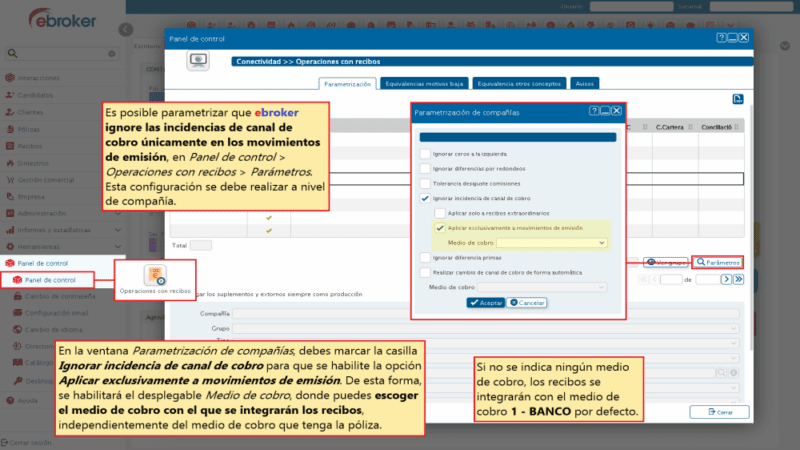Open Cambio de idioma
Viewport: 800px width, 450px height.
coord(53,330)
